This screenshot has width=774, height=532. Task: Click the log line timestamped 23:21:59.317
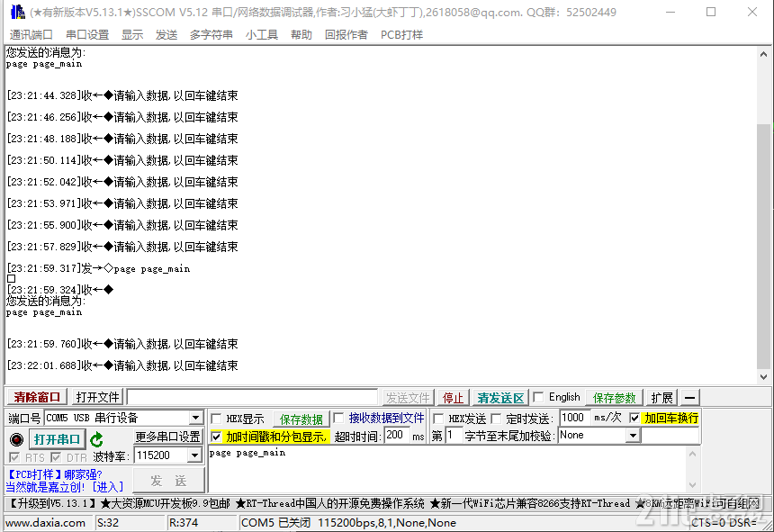point(99,268)
